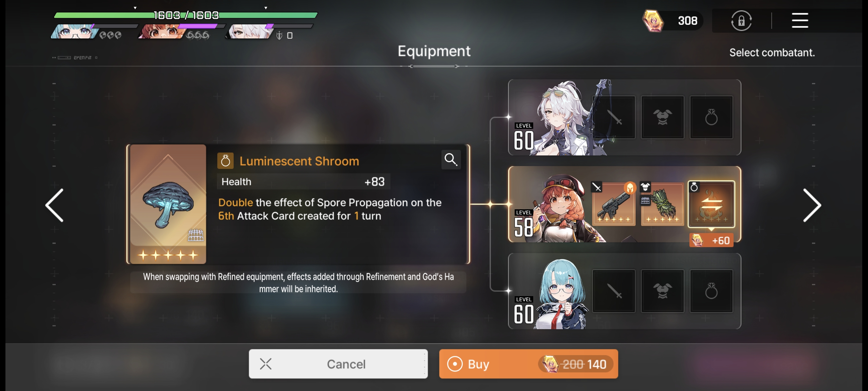The height and width of the screenshot is (391, 868).
Task: Tap the Luminescent Shroom item card image
Action: click(168, 204)
